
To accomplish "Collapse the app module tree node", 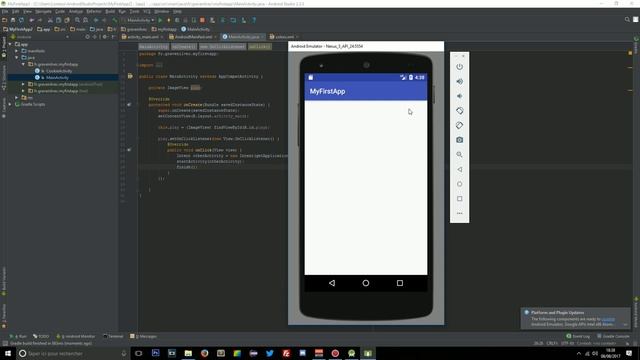I will [10, 44].
